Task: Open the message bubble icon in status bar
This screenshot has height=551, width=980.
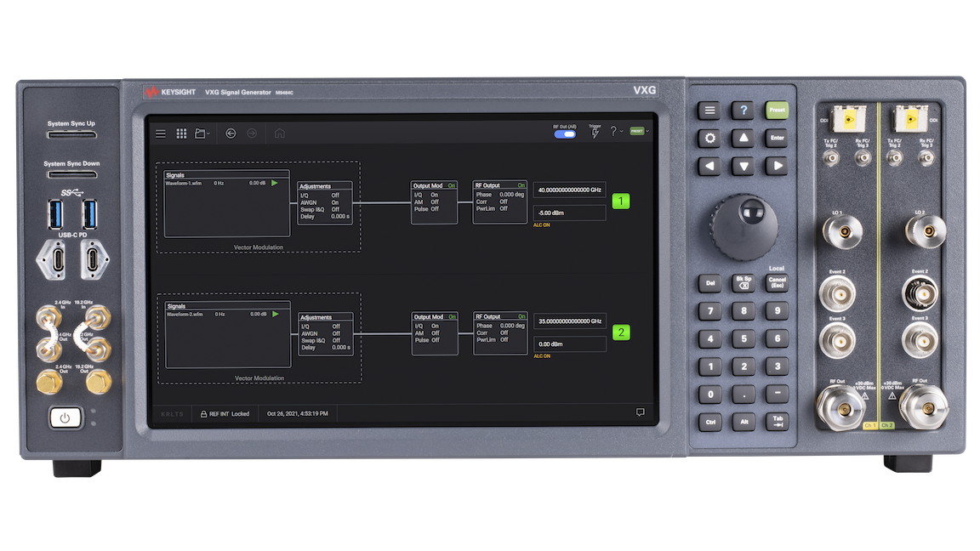Action: [x=640, y=412]
